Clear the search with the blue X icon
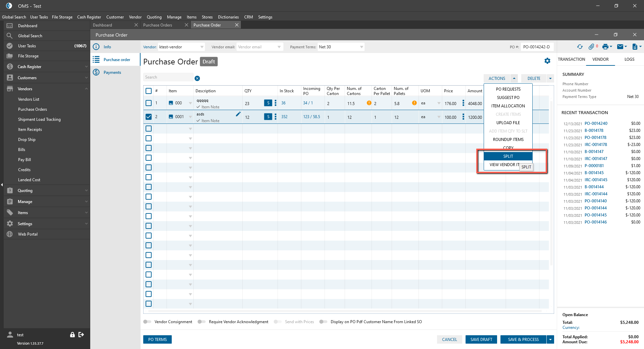The image size is (644, 349). coord(197,78)
